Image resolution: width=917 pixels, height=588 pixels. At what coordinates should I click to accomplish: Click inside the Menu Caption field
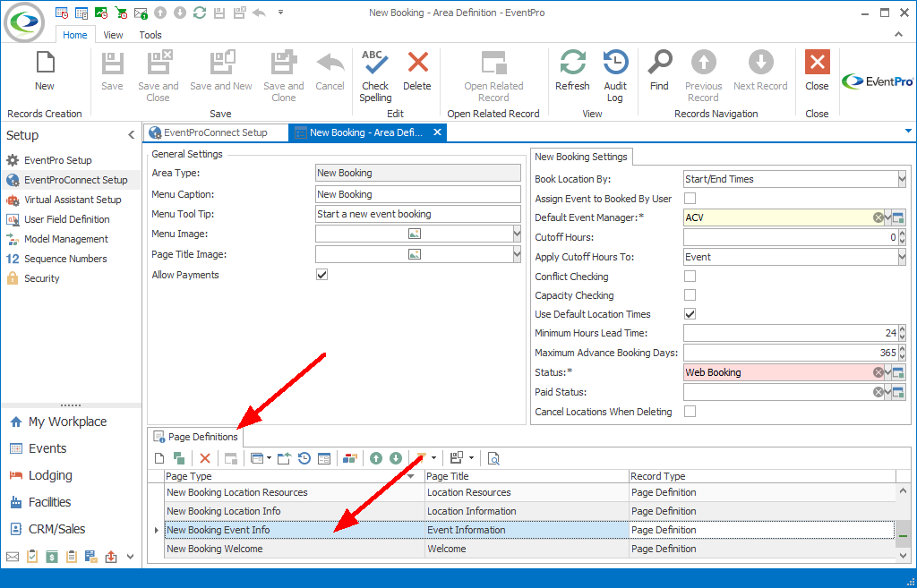point(417,194)
